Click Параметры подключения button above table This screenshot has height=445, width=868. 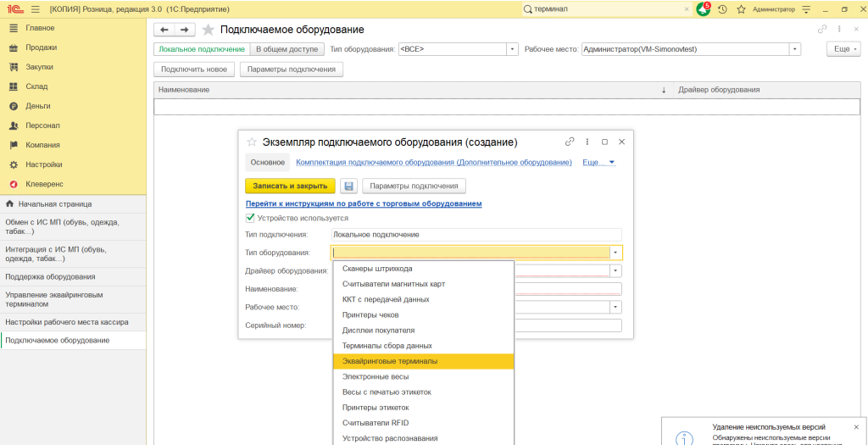point(292,70)
